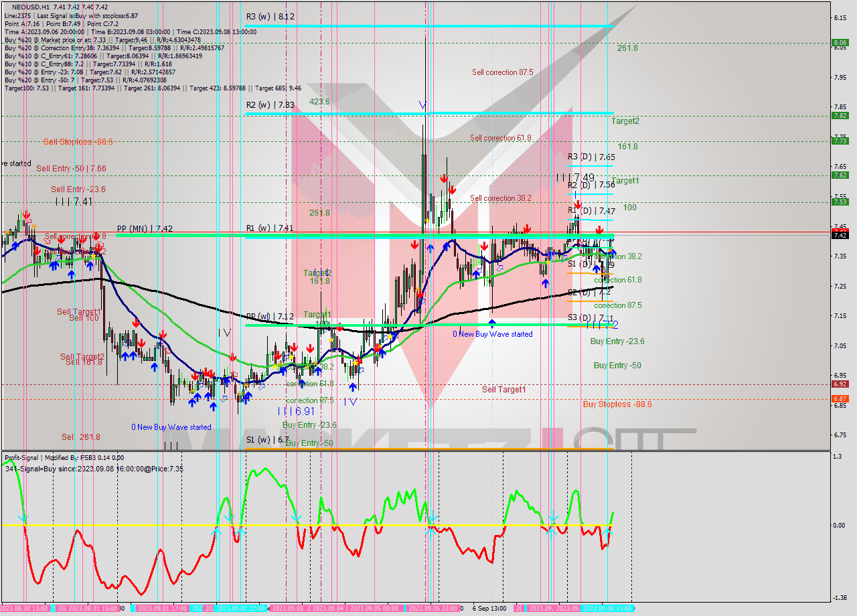This screenshot has height=616, width=857.
Task: Click the blue 'I I I 6.91' wave label
Action: (x=297, y=411)
